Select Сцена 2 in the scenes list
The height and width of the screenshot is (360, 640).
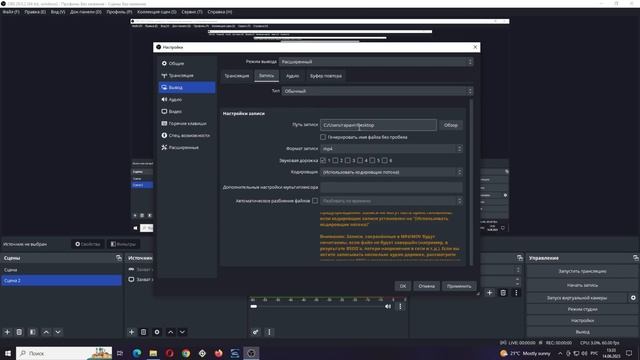(62, 280)
